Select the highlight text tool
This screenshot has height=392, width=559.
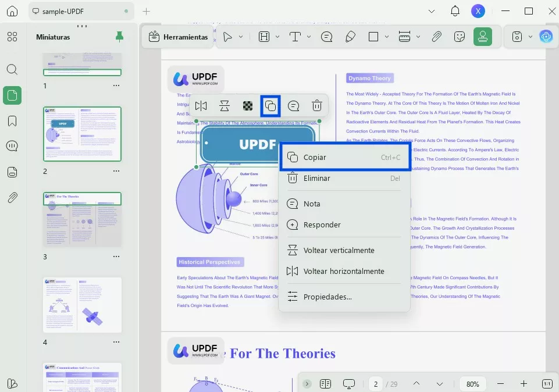pyautogui.click(x=264, y=37)
